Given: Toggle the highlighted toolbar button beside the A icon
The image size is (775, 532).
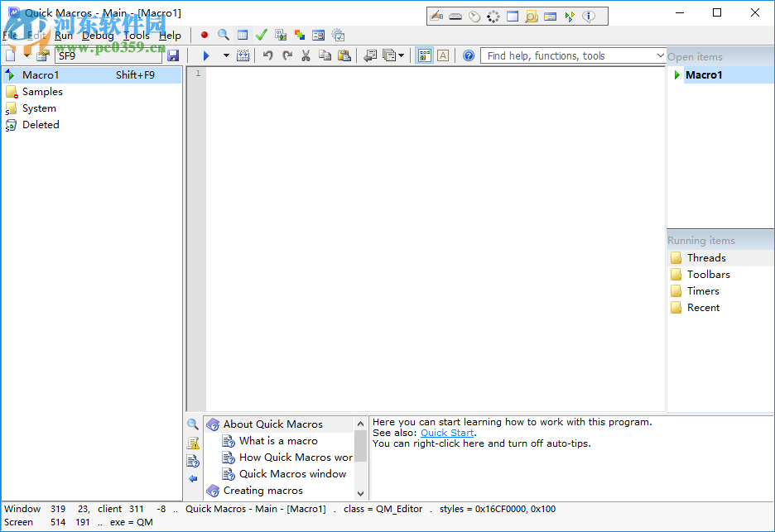Looking at the screenshot, I should [x=425, y=55].
